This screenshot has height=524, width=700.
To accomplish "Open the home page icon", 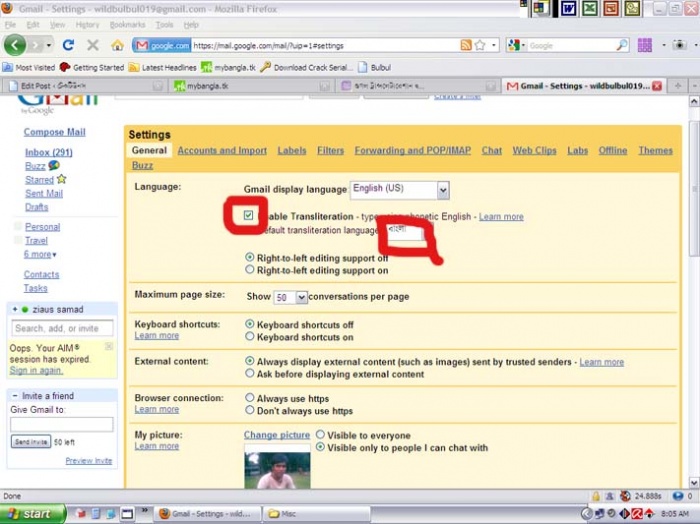I will click(x=117, y=45).
